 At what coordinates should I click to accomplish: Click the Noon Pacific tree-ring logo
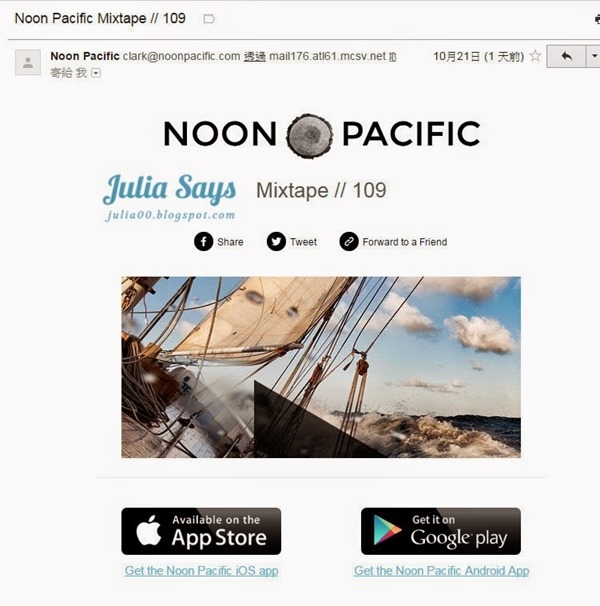tap(310, 136)
